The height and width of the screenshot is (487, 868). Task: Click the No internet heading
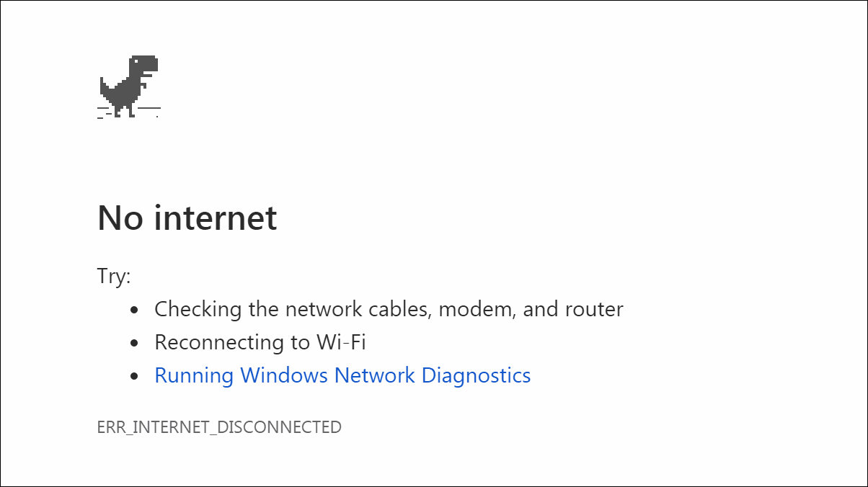pyautogui.click(x=187, y=218)
